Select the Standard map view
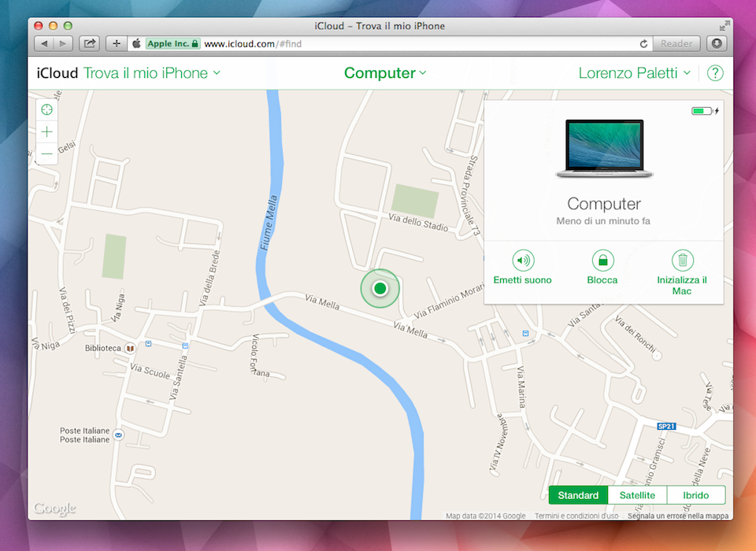Viewport: 756px width, 551px height. [x=578, y=495]
